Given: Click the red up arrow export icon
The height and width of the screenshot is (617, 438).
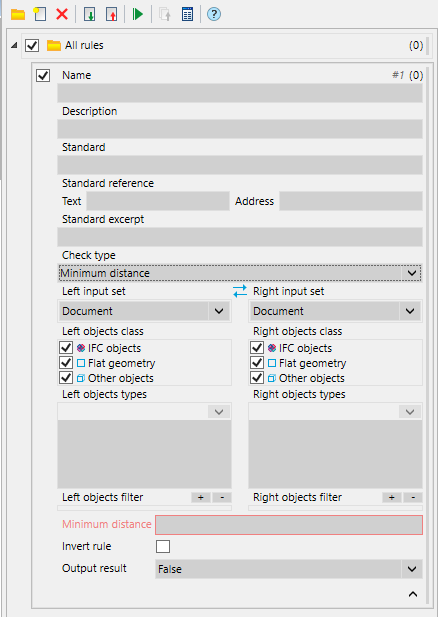Looking at the screenshot, I should tap(112, 15).
